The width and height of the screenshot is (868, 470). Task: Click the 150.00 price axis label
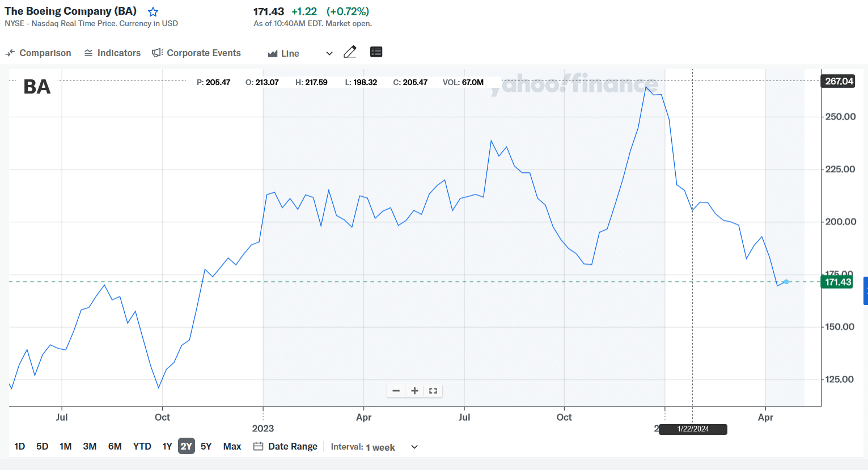(840, 327)
